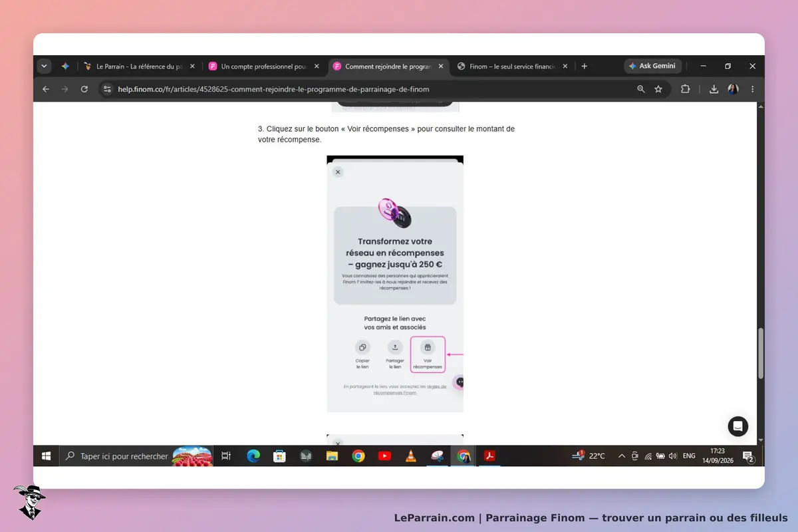Show hidden system tray icons
Viewport: 798px width, 532px height.
(622, 456)
